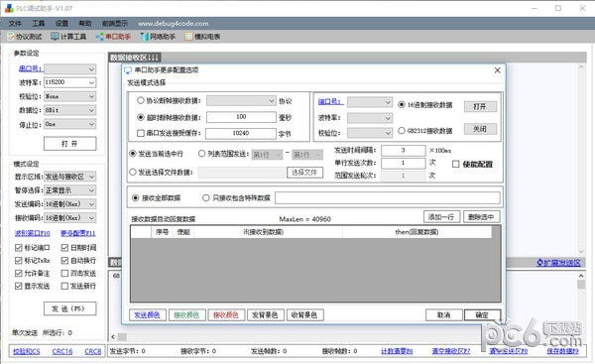Click the www.debug4code.com menu bar entry
The height and width of the screenshot is (364, 595).
click(x=173, y=24)
